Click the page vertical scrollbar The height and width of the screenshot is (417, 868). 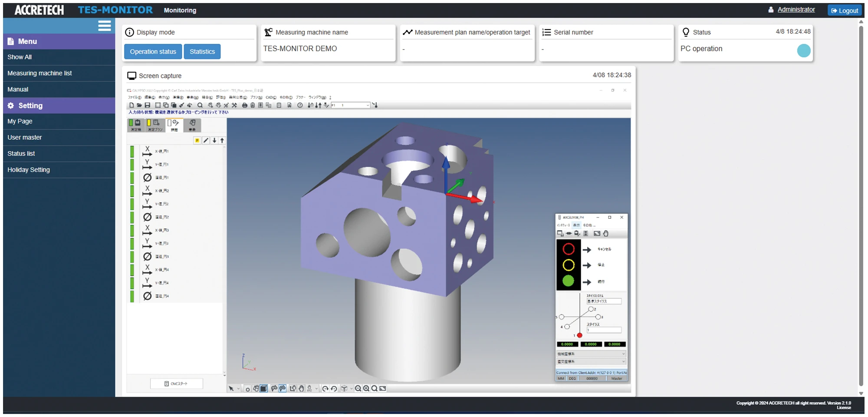861,206
